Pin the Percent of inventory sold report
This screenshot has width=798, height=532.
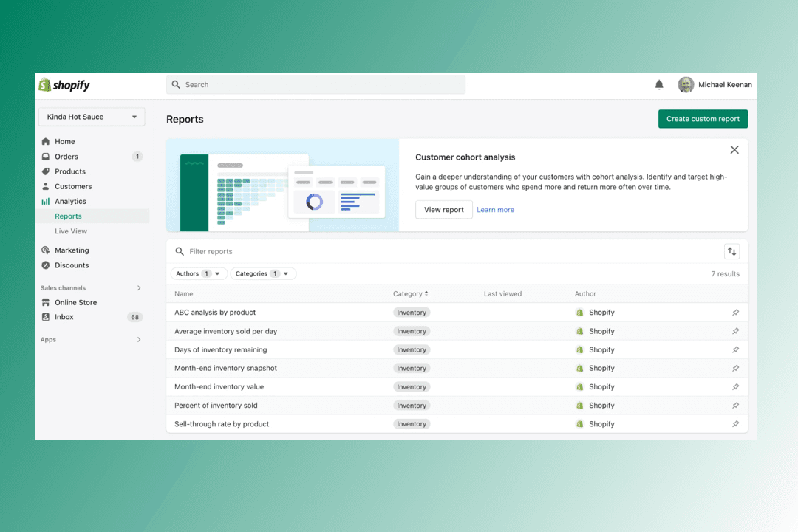(x=735, y=405)
